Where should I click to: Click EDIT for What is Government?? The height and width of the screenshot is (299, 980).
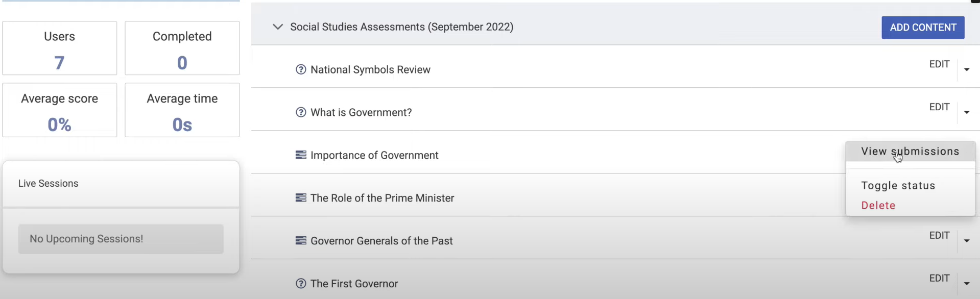click(939, 107)
